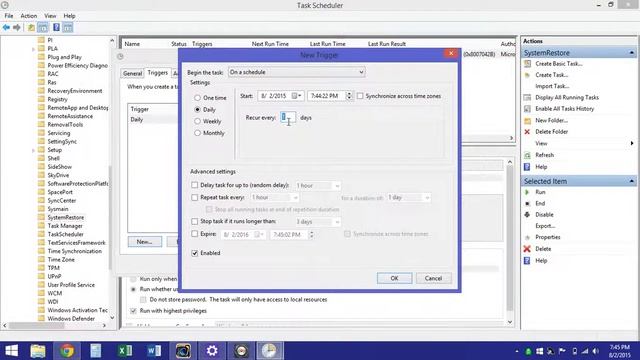Click the Task Scheduler clock taskbar icon
This screenshot has width=640, height=360.
click(x=269, y=351)
